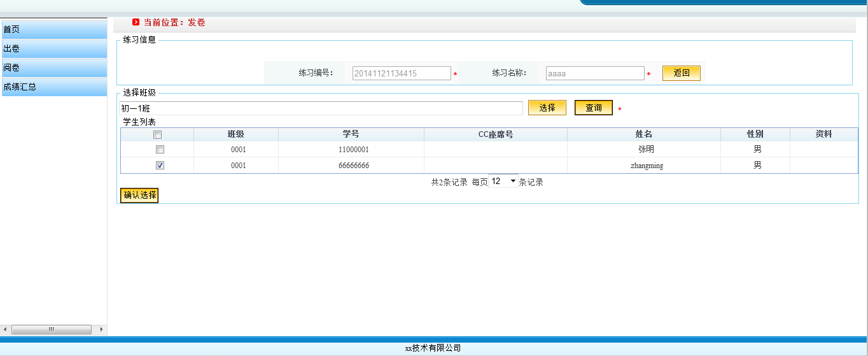Click the gender cell 男 in zhangming's row
Viewport: 868px width, 356px height.
[x=757, y=166]
